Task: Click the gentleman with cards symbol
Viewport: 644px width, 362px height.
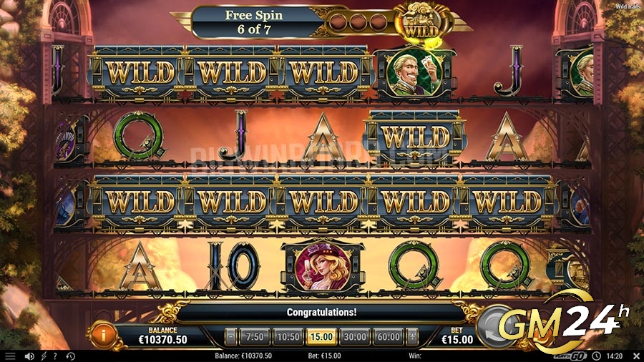Action: point(415,73)
